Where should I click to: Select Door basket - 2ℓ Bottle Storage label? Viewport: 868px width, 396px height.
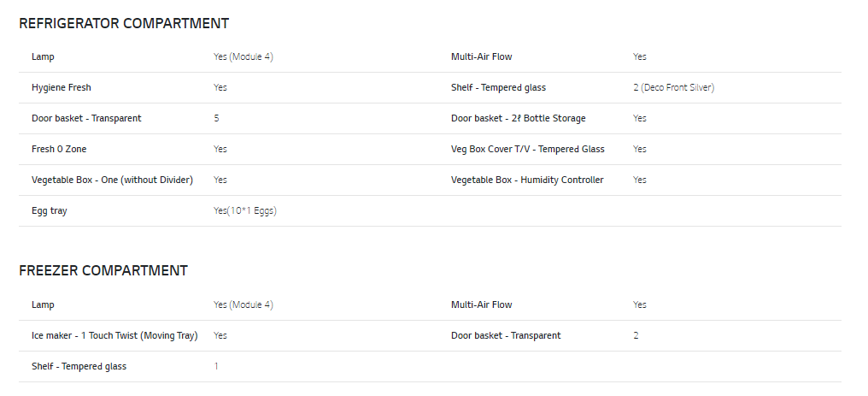point(518,118)
